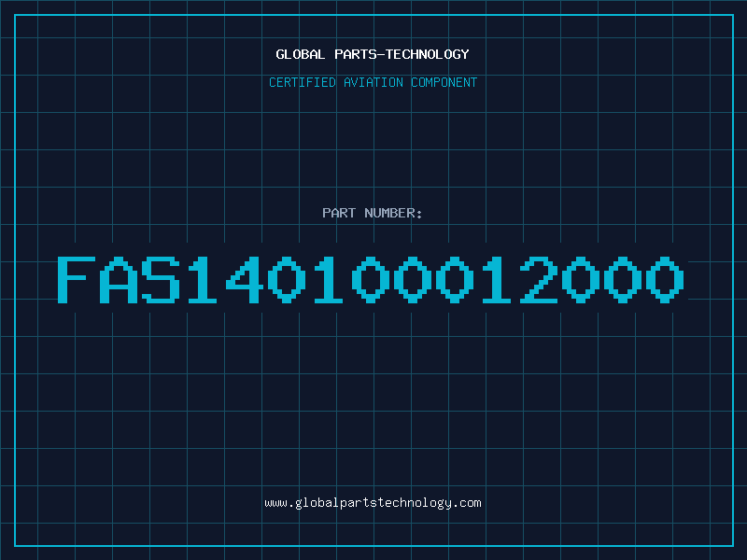Screen dimensions: 747x560
Task: Select the part number FAS1401000012000
Action: [371, 279]
